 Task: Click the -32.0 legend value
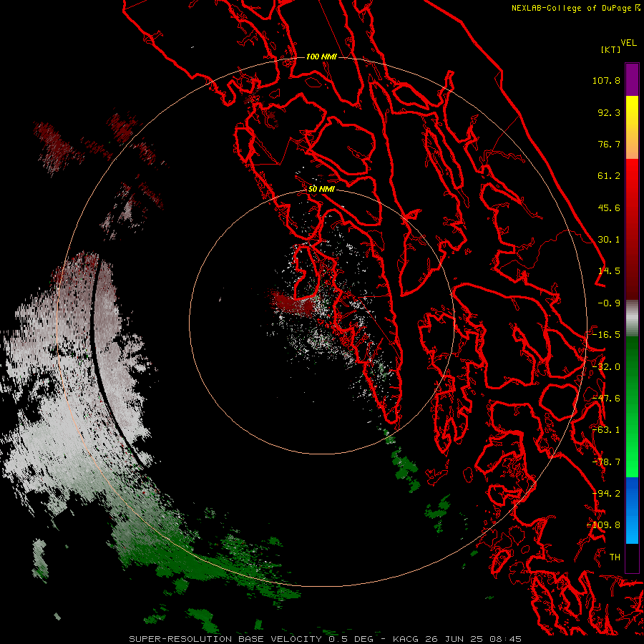606,367
